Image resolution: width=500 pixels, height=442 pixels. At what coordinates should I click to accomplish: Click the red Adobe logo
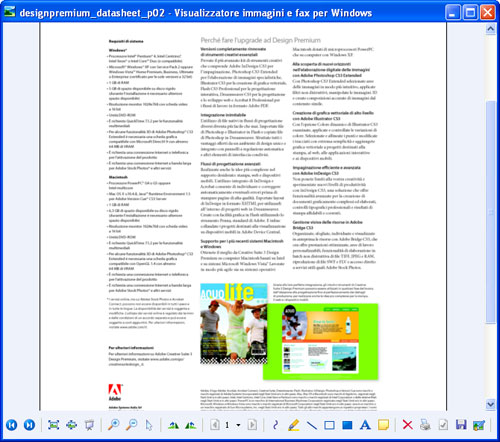coord(115,392)
